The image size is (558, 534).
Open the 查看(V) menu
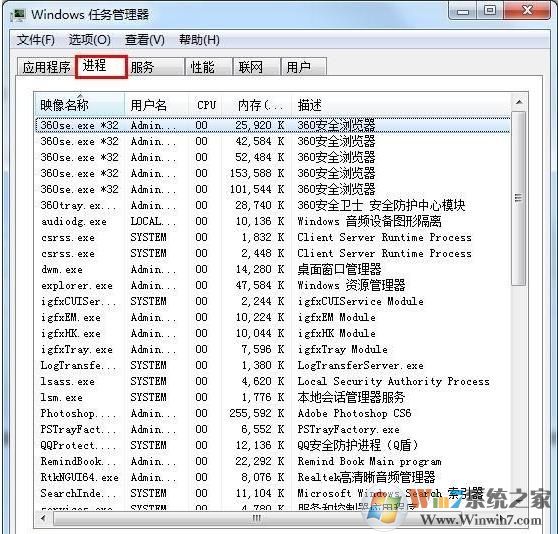[x=144, y=39]
